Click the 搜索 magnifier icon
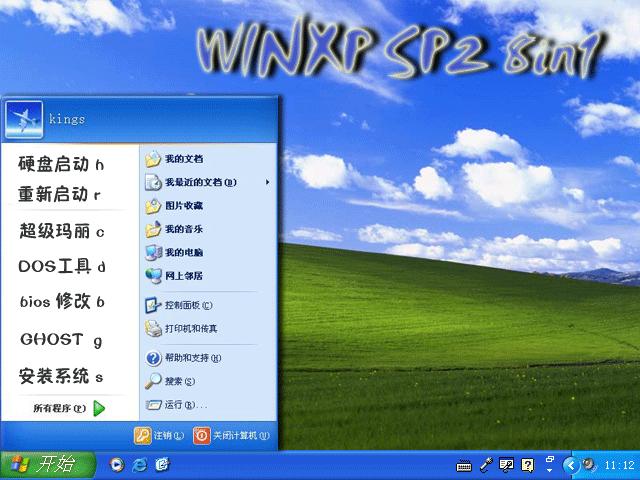 (153, 381)
